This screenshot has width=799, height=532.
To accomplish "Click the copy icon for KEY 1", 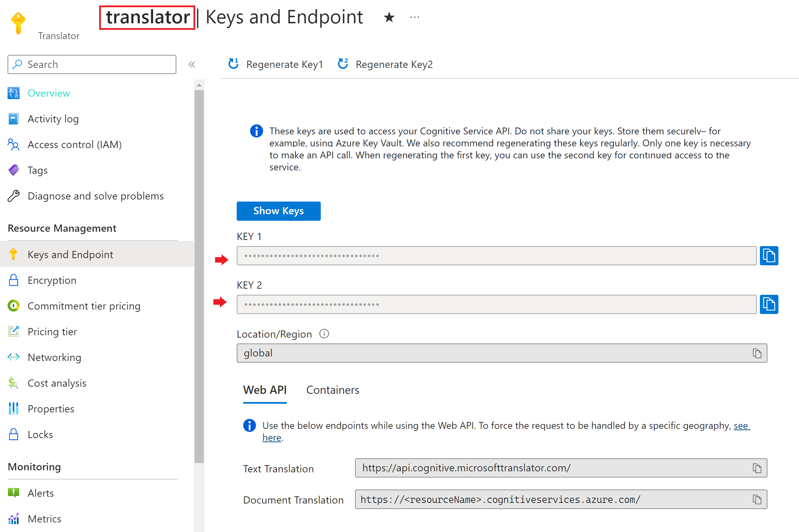I will point(769,255).
